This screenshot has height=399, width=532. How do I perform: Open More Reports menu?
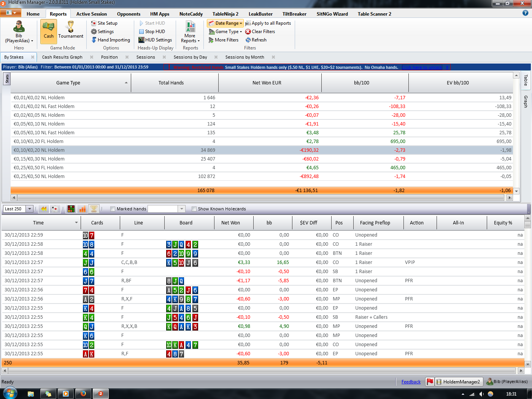[190, 32]
